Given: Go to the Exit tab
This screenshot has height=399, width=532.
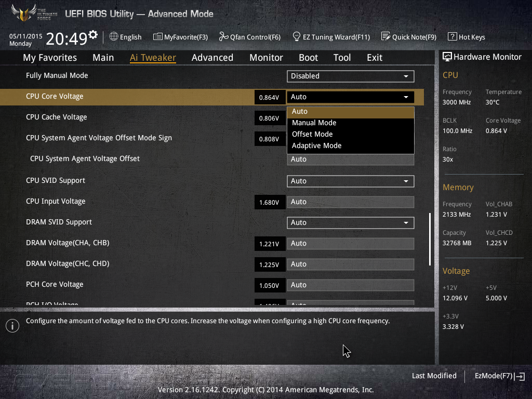Looking at the screenshot, I should coord(375,58).
